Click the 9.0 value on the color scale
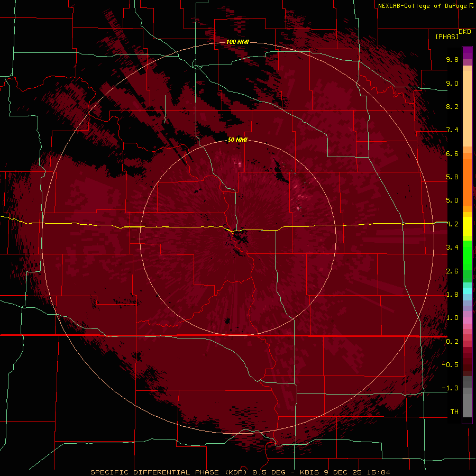 (452, 83)
